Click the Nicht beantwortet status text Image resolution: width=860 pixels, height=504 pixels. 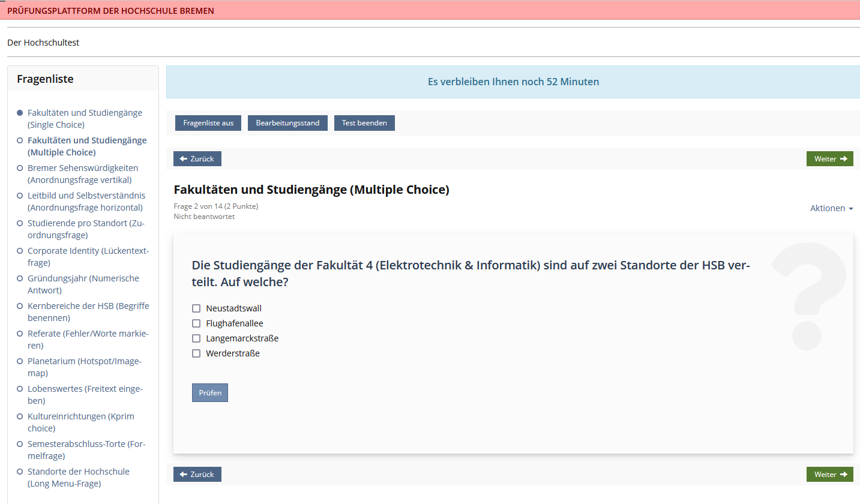(204, 217)
